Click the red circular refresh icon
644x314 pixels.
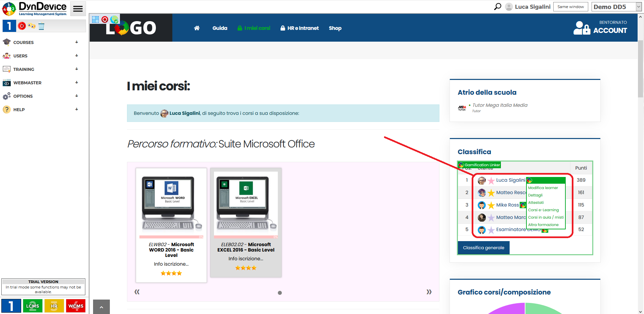105,19
